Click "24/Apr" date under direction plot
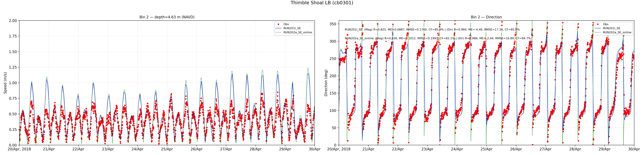 (457, 149)
